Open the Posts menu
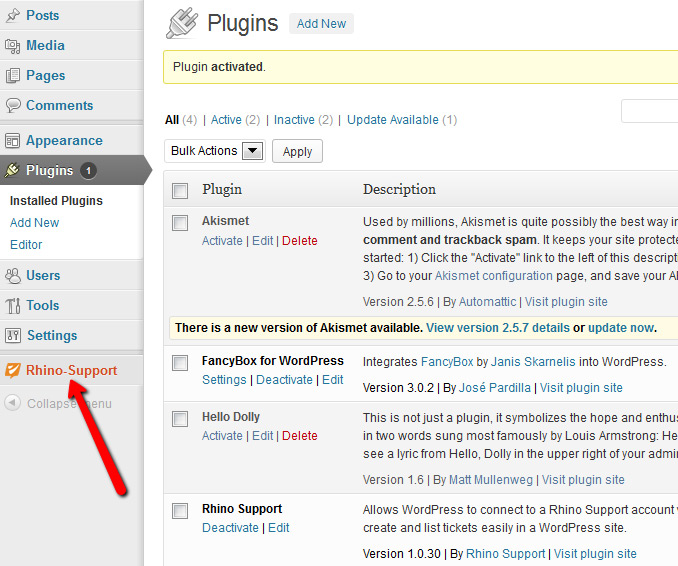678x566 pixels. (42, 15)
